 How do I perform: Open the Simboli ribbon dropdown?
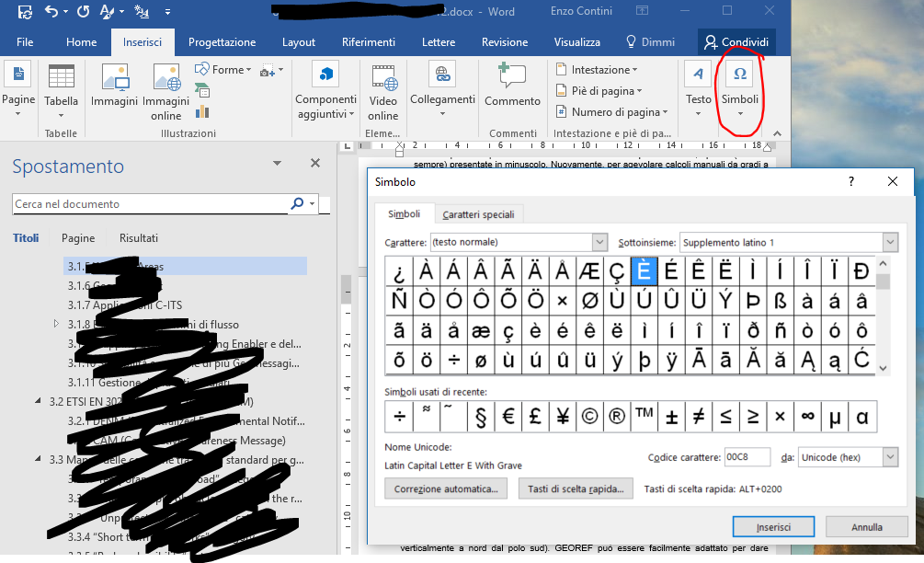[739, 91]
